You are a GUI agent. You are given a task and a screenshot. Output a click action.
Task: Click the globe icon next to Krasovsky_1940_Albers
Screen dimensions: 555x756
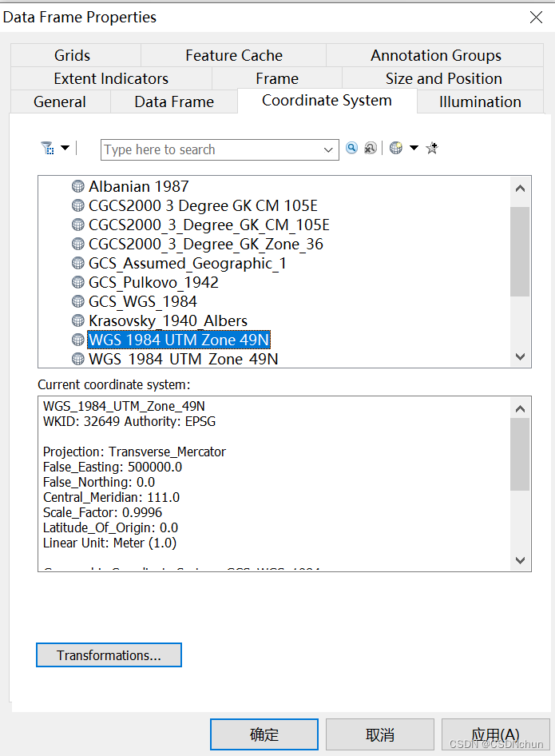(x=77, y=320)
